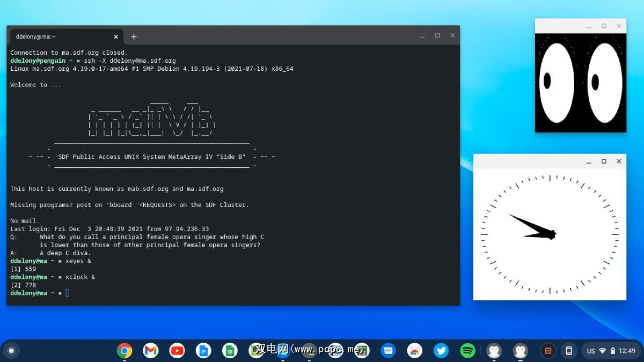
Task: Select the Linux penguin icon beside Spotify
Action: tap(494, 351)
